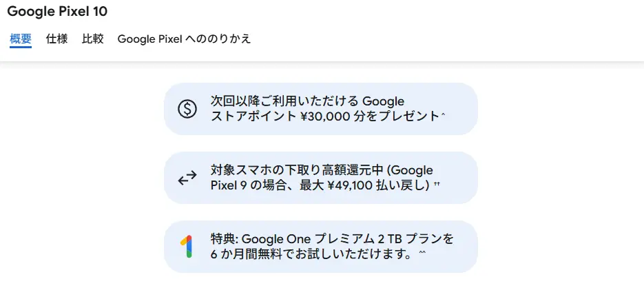Click the double caret footnote after いただけます
Image resolution: width=644 pixels, height=288 pixels.
pyautogui.click(x=422, y=254)
